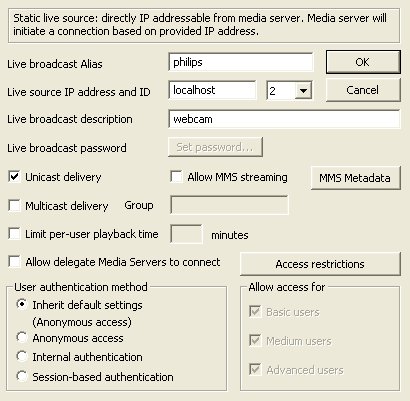Click the OK button
The width and height of the screenshot is (410, 401).
pyautogui.click(x=363, y=62)
